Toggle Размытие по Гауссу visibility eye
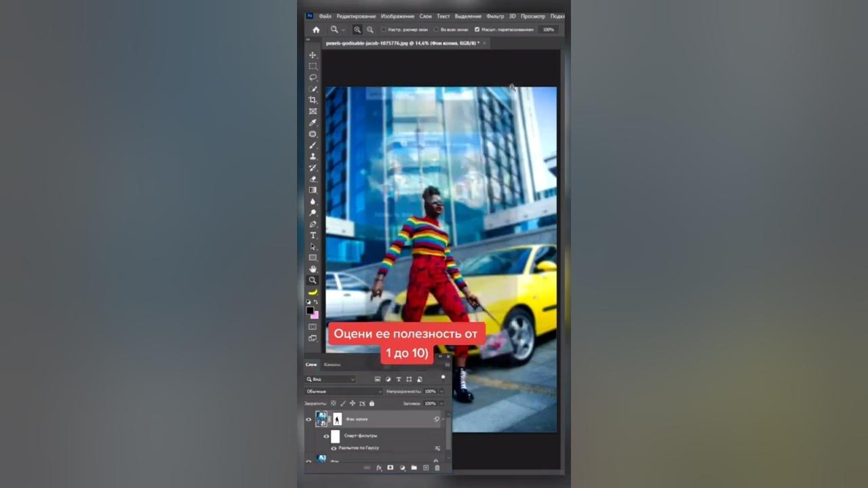This screenshot has height=488, width=868. 334,448
